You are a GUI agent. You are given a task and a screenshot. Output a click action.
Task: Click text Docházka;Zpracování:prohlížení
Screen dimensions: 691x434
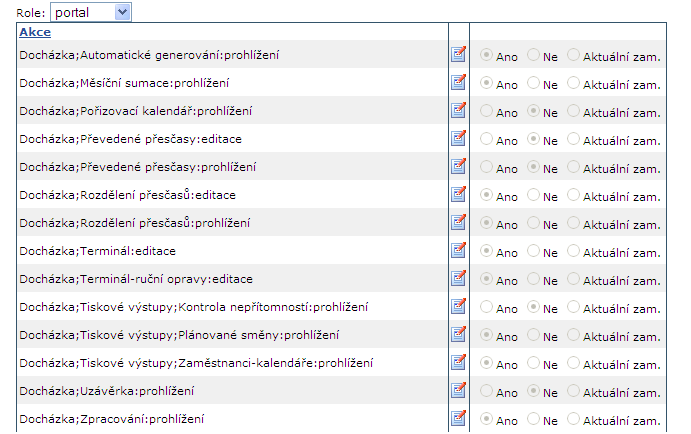111,419
